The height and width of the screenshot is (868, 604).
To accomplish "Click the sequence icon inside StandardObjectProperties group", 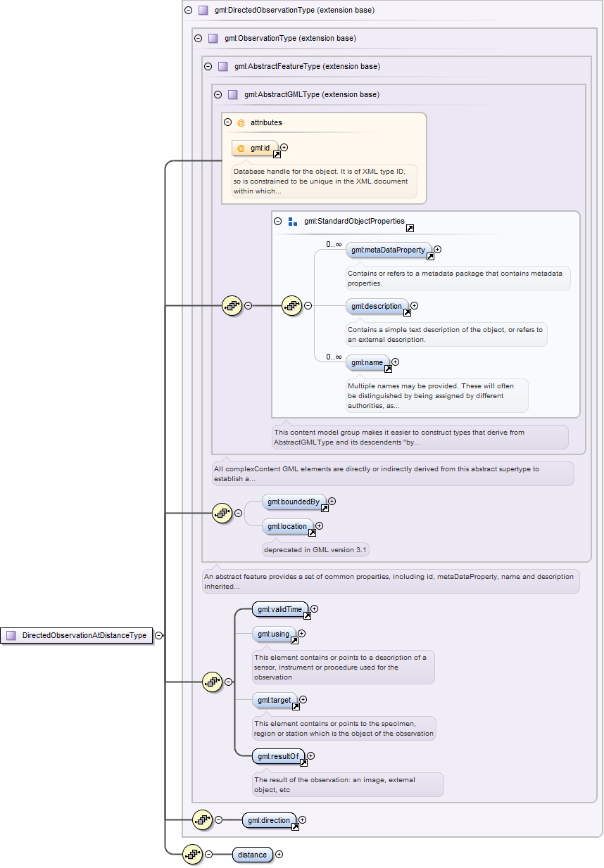I will pos(292,306).
